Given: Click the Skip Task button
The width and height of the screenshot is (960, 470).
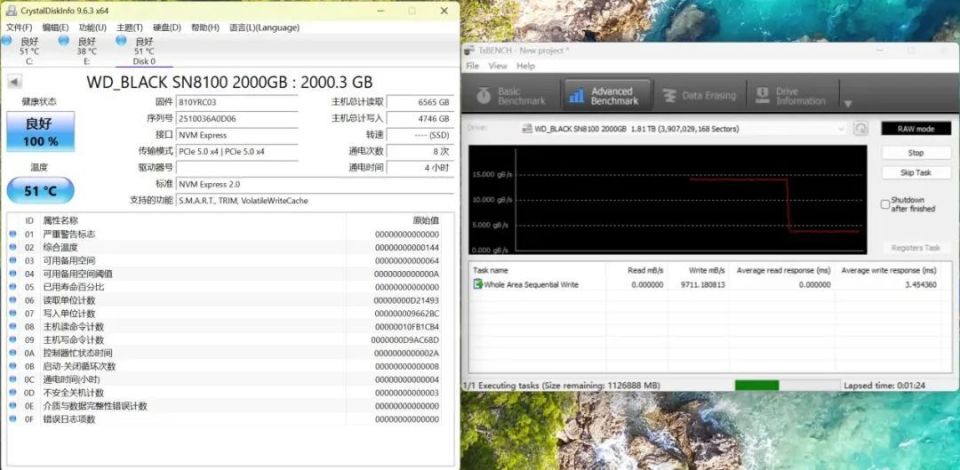Looking at the screenshot, I should pyautogui.click(x=916, y=173).
